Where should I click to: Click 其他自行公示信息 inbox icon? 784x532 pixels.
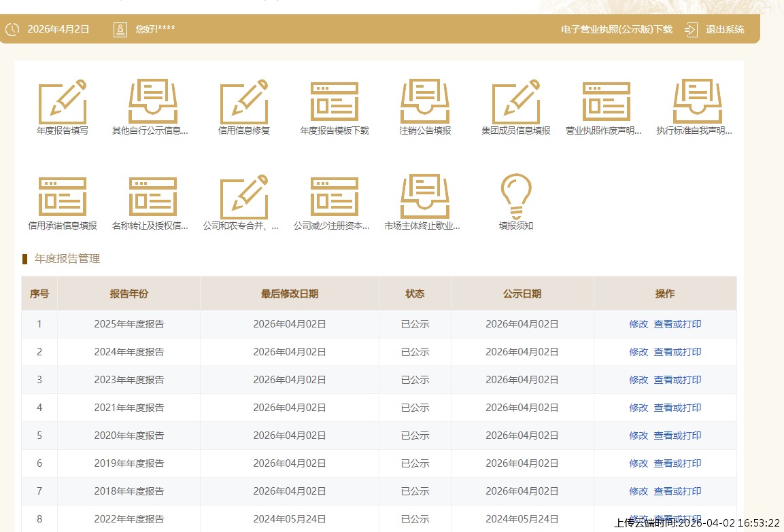153,102
